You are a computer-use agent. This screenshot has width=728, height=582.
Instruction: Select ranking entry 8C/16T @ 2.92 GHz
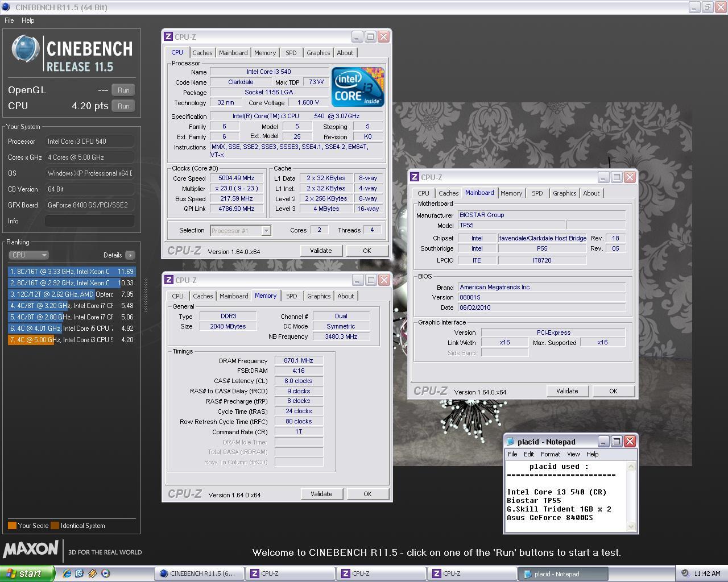click(x=72, y=283)
